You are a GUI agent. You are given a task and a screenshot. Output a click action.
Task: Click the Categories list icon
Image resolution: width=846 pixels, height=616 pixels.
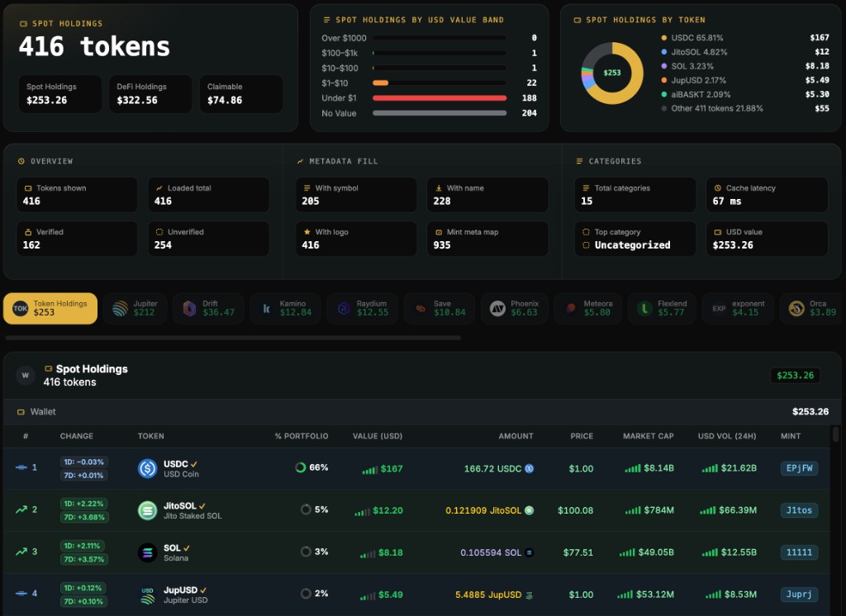click(579, 161)
